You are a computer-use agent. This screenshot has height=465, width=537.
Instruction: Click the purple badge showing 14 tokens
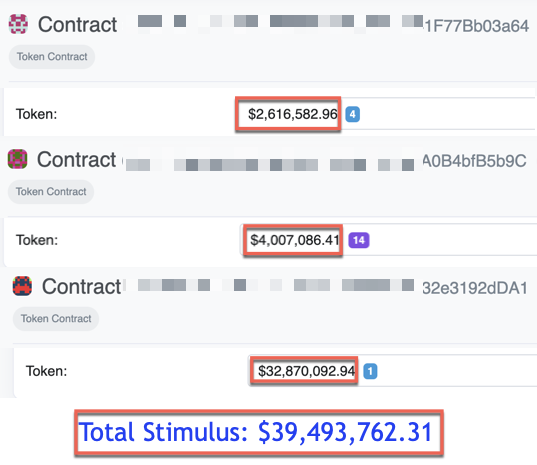[x=359, y=240]
